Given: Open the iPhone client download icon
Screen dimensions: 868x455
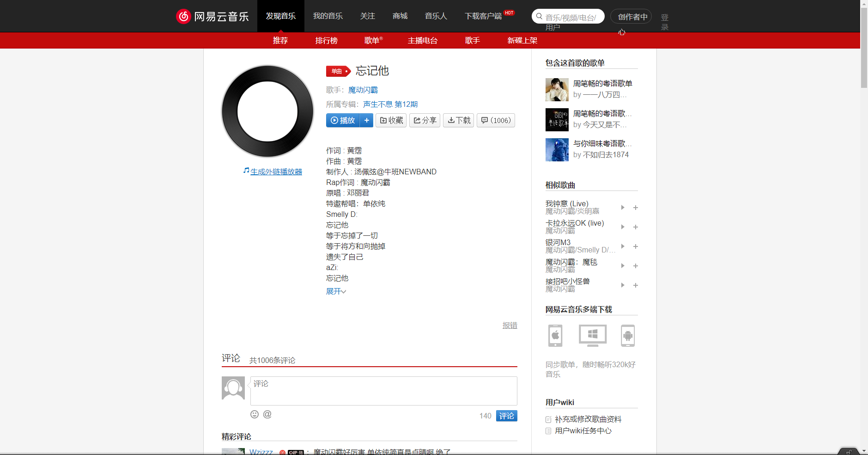Looking at the screenshot, I should click(x=555, y=336).
